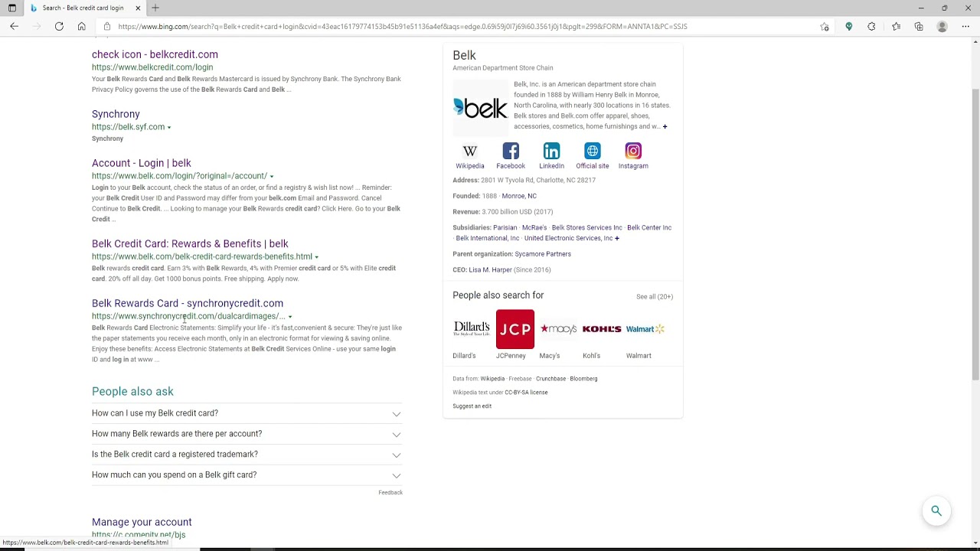
Task: Open 'Account - Login | belk' result
Action: (142, 163)
